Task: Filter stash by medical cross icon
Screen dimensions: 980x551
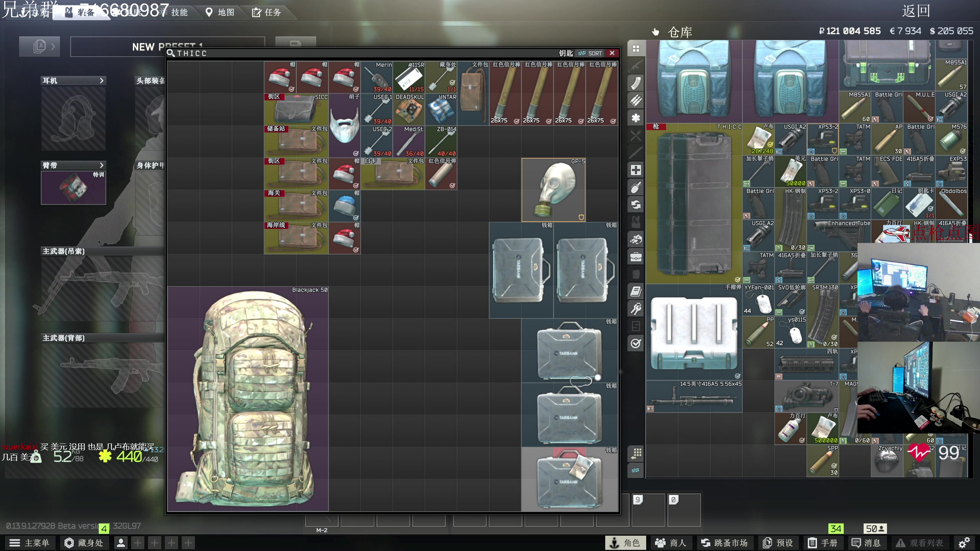Action: [x=636, y=170]
